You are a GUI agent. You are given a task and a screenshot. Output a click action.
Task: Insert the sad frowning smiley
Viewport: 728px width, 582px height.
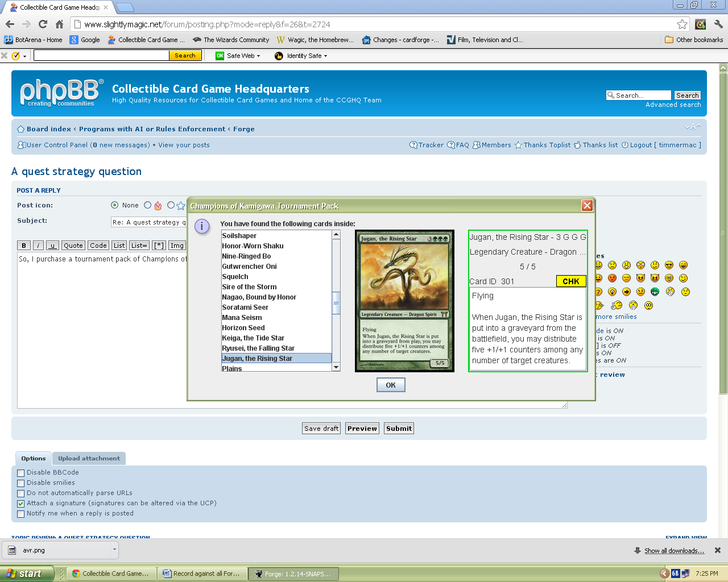[x=612, y=265]
